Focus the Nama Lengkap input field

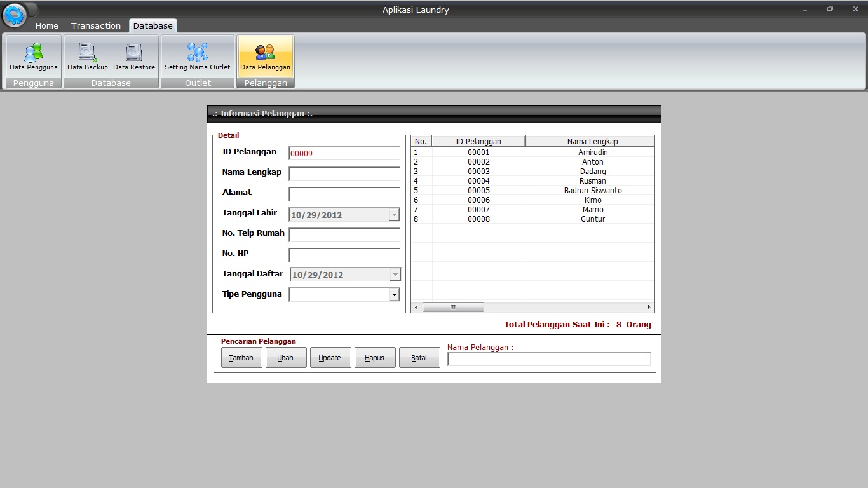pyautogui.click(x=344, y=173)
